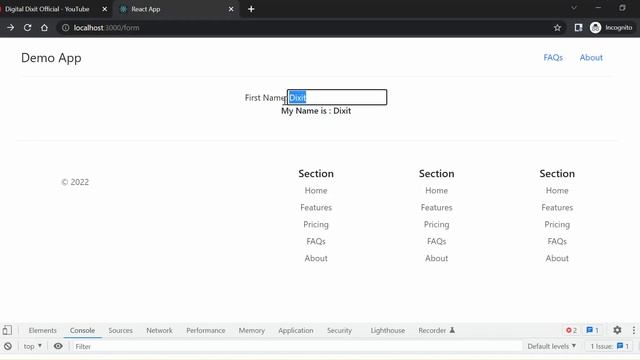Click the Demo App brand title

pyautogui.click(x=51, y=58)
